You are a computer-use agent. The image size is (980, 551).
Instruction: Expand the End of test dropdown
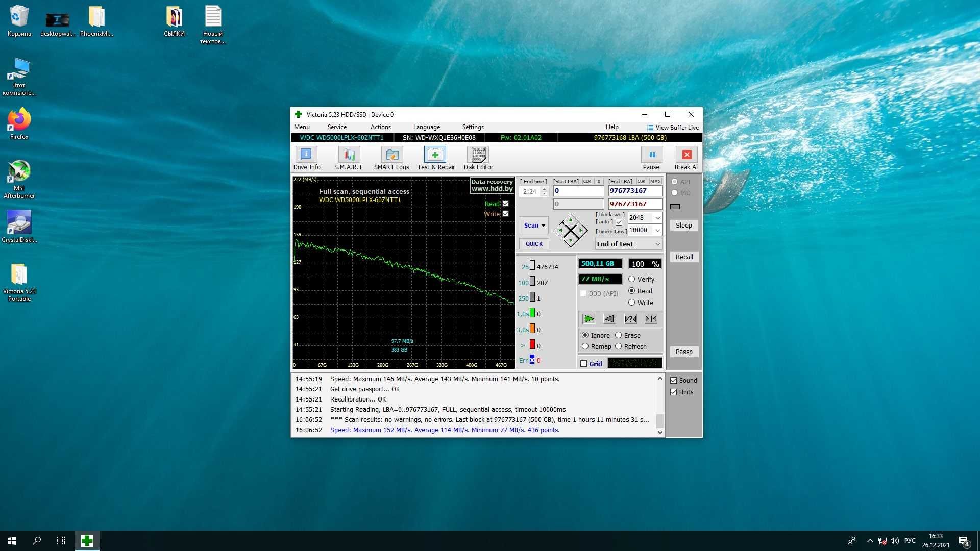(657, 244)
